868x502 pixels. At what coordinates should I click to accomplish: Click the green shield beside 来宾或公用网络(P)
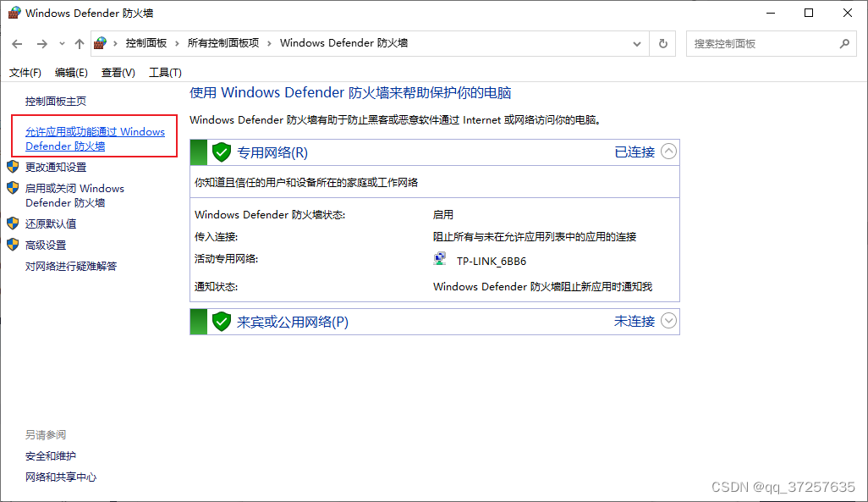222,322
